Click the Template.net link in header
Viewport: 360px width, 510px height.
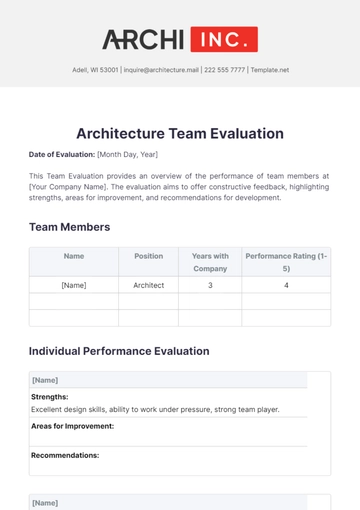coord(270,70)
